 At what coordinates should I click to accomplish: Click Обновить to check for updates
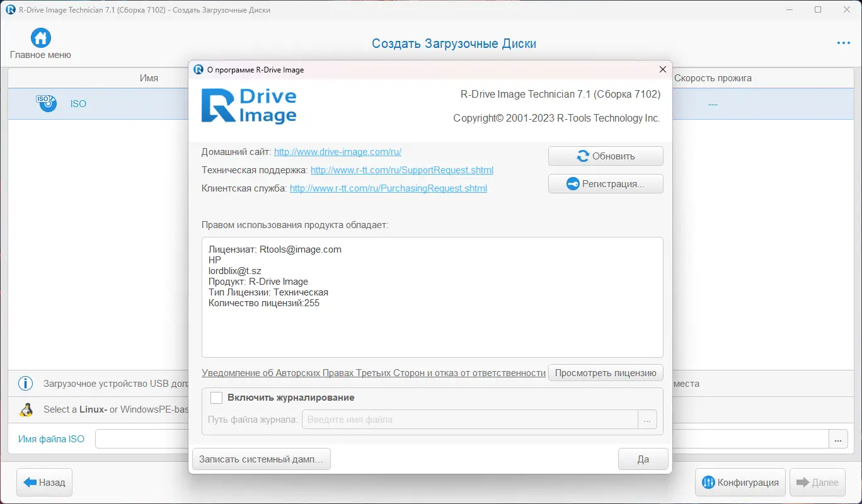point(606,156)
